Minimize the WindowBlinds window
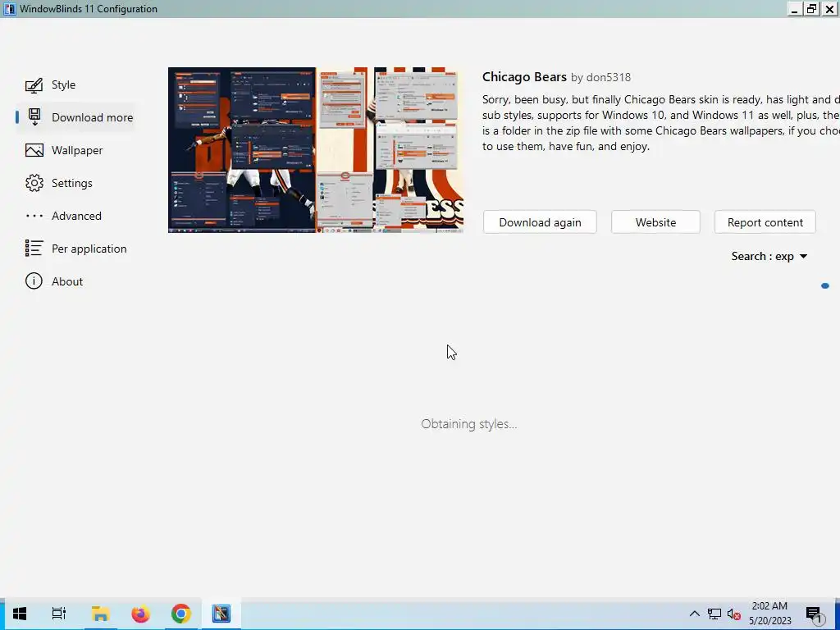This screenshot has height=630, width=840. [795, 9]
